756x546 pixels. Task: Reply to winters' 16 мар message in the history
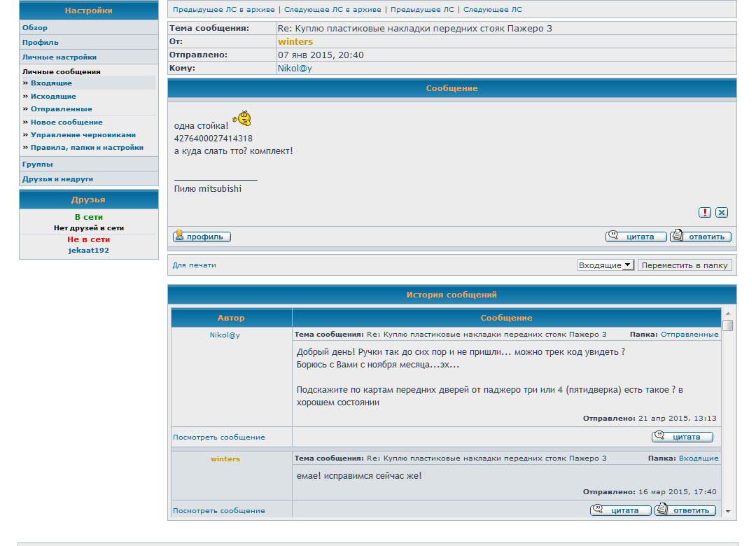[x=685, y=510]
